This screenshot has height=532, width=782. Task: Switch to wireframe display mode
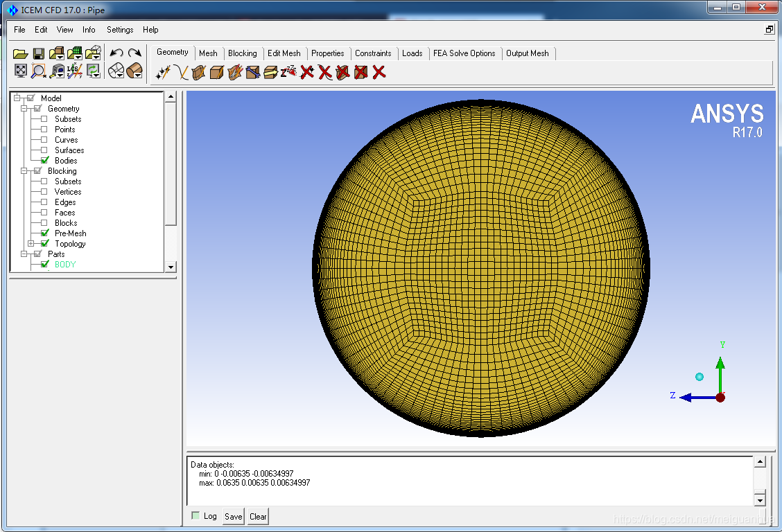(x=116, y=71)
